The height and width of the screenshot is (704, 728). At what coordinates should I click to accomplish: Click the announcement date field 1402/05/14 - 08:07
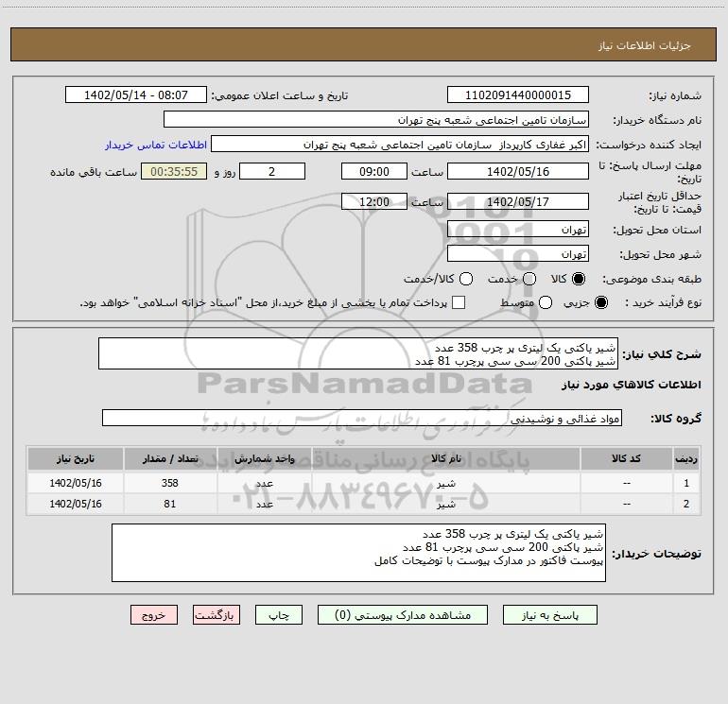tap(136, 94)
